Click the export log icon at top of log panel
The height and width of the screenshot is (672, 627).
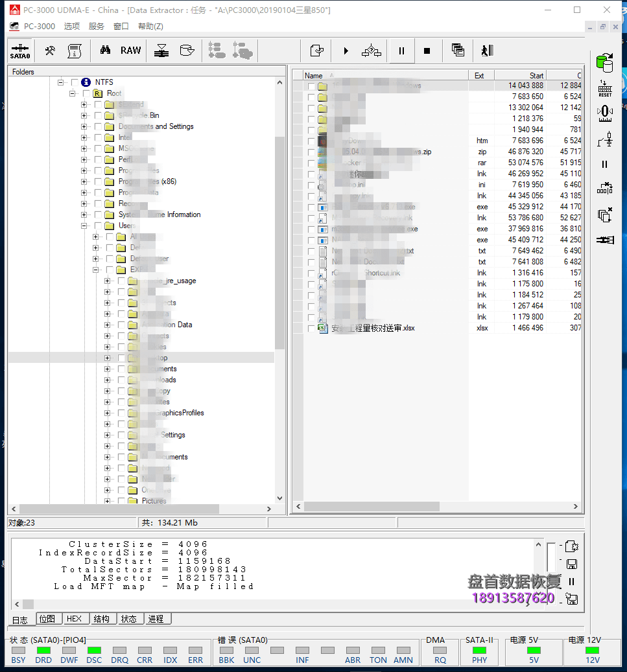click(572, 546)
